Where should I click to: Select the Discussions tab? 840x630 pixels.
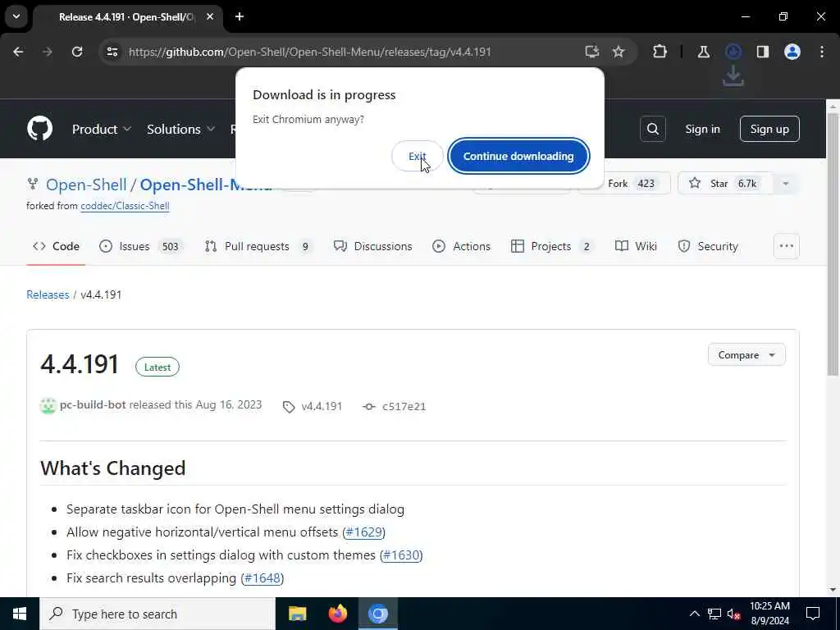373,246
